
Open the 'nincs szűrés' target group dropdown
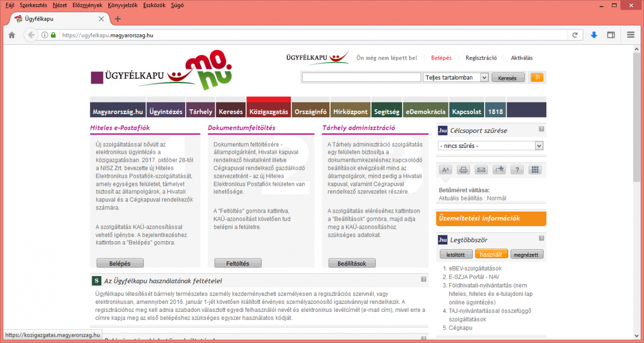(491, 146)
